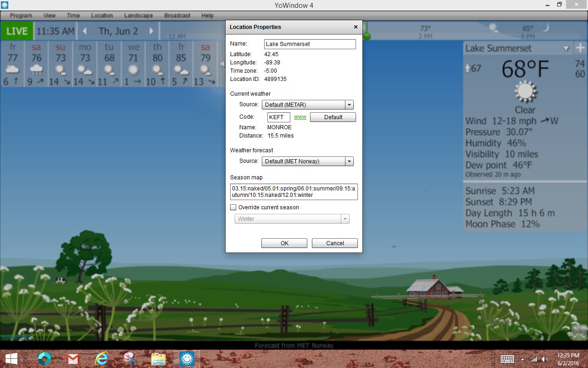The width and height of the screenshot is (588, 368).
Task: Open Current weather Source dropdown
Action: [x=307, y=105]
